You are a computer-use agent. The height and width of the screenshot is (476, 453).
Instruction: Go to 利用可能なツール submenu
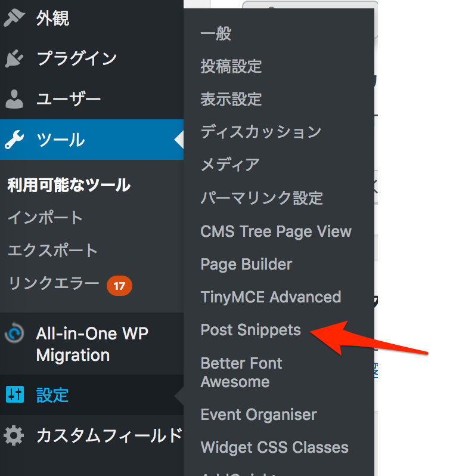point(69,185)
